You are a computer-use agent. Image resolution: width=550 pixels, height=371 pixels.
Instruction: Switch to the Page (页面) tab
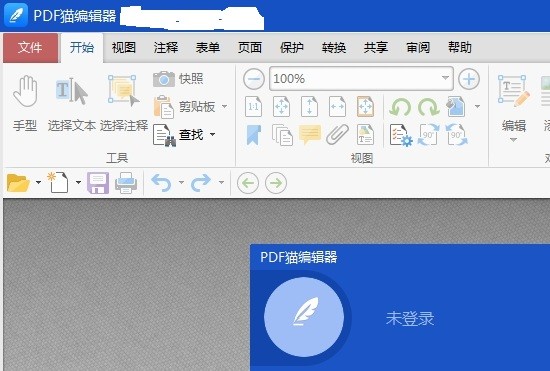[250, 48]
